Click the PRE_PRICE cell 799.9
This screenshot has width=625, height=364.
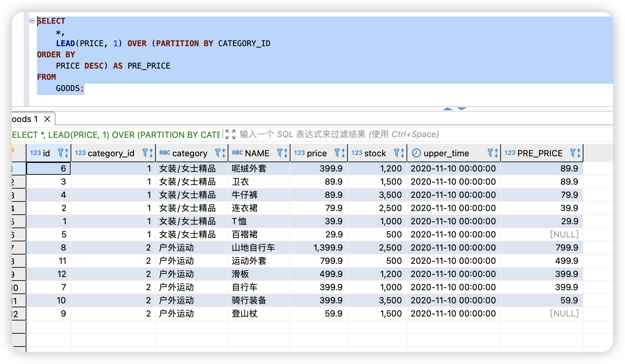(542, 248)
